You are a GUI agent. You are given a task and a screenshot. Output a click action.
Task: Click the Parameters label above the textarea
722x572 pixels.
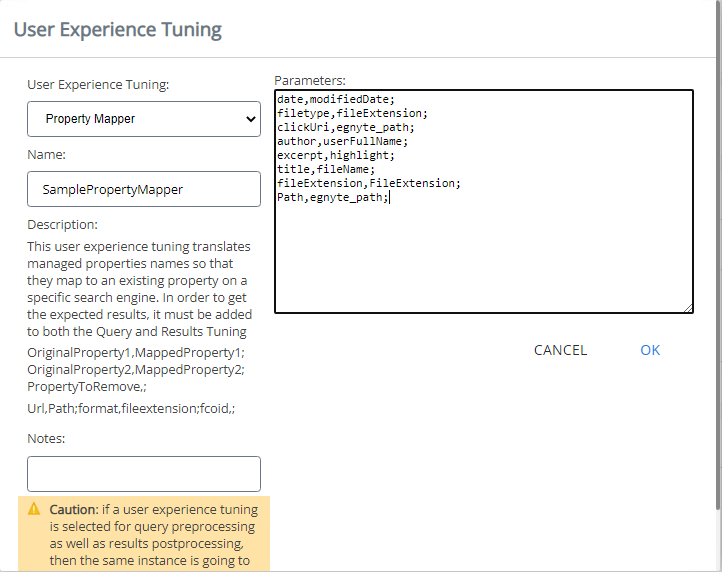point(310,80)
